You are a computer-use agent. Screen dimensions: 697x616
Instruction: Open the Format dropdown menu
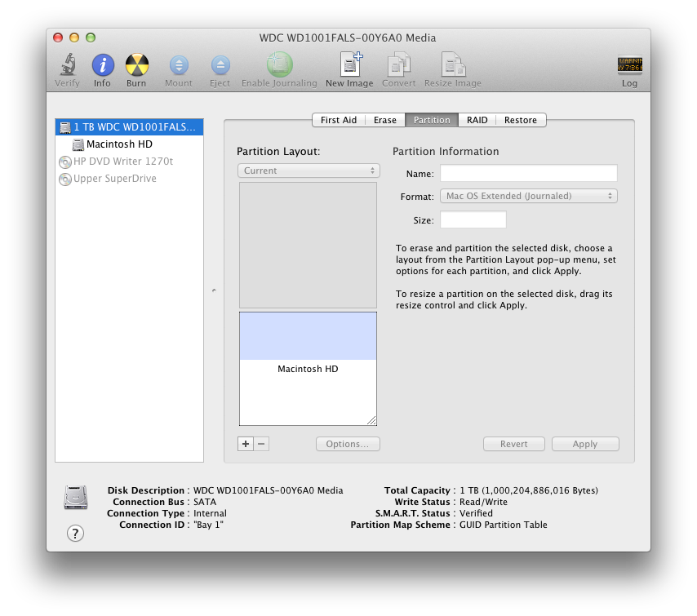click(x=528, y=196)
